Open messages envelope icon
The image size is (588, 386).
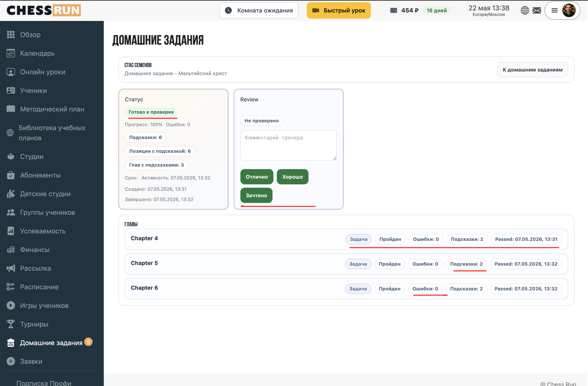(x=537, y=10)
